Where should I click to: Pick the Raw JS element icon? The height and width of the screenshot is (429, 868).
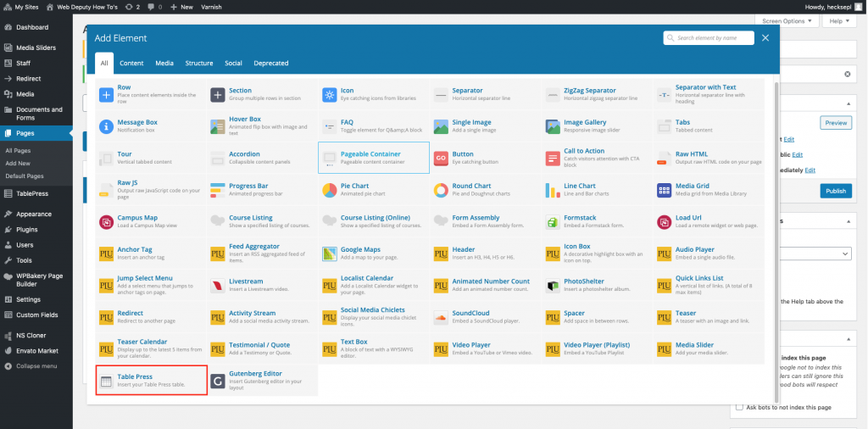(106, 190)
